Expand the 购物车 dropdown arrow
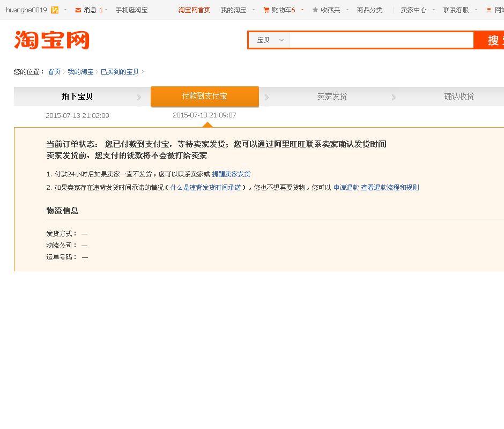The image size is (504, 429). tap(302, 10)
